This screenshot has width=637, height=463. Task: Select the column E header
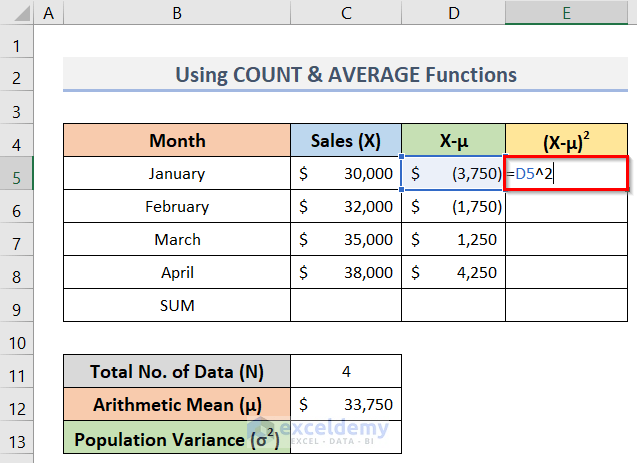(566, 12)
